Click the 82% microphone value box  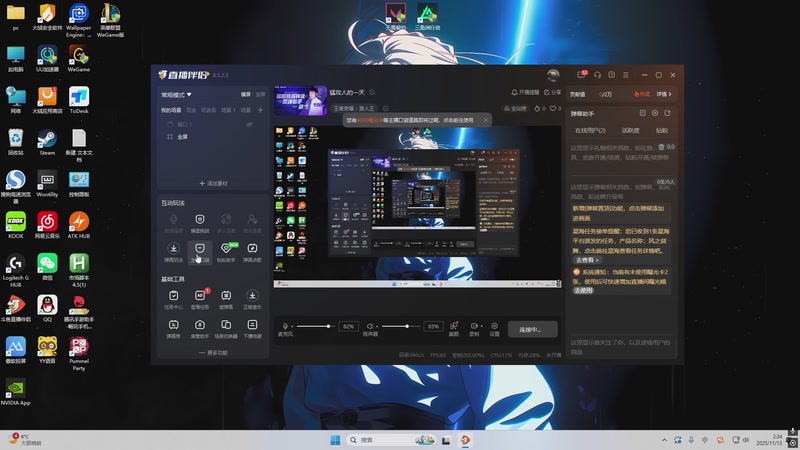[x=348, y=326]
